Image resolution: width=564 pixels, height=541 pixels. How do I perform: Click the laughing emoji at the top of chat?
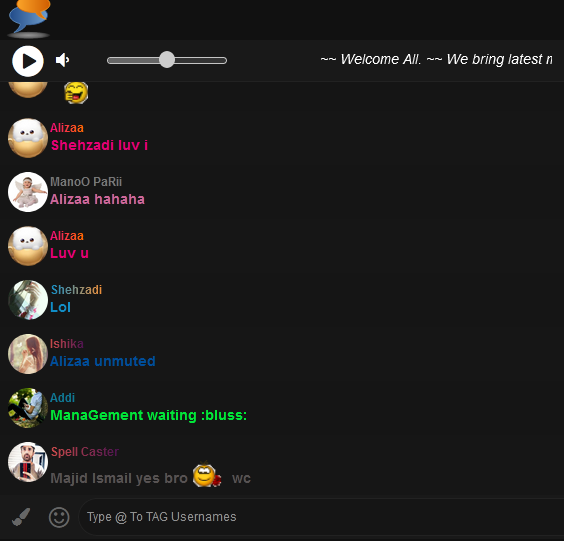[76, 93]
